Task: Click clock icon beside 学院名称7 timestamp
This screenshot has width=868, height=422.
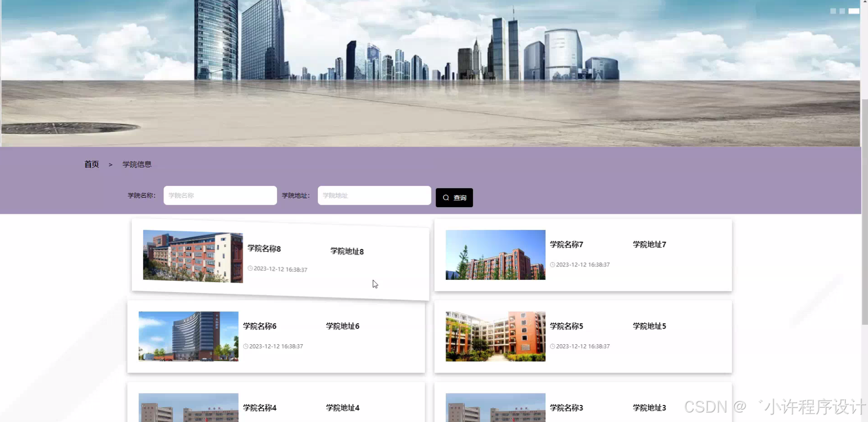Action: click(553, 265)
